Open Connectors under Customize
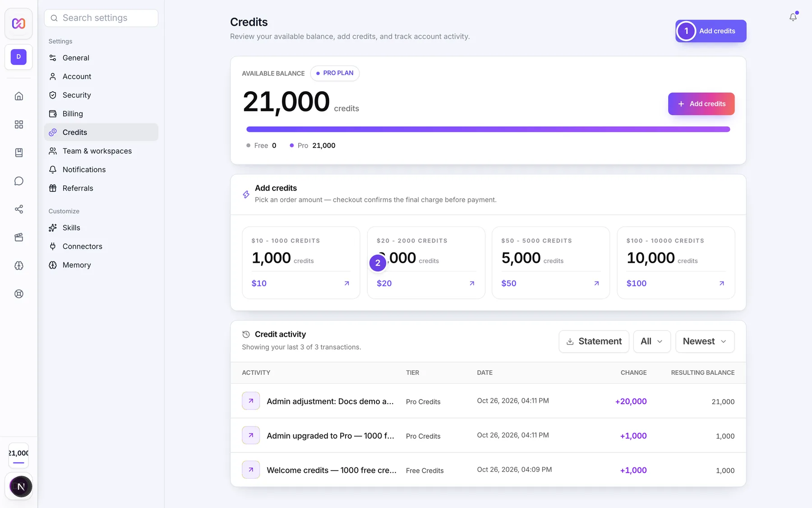812x508 pixels. (x=101, y=246)
